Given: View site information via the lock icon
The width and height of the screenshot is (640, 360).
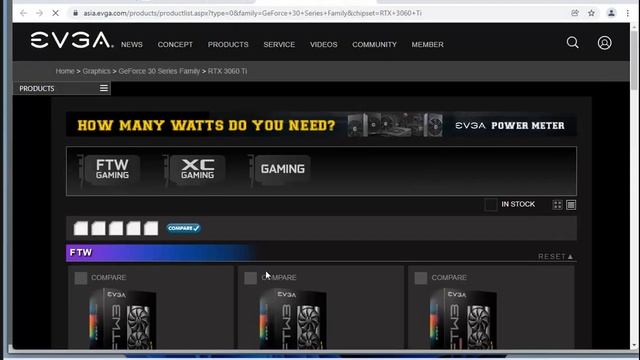Looking at the screenshot, I should click(75, 13).
